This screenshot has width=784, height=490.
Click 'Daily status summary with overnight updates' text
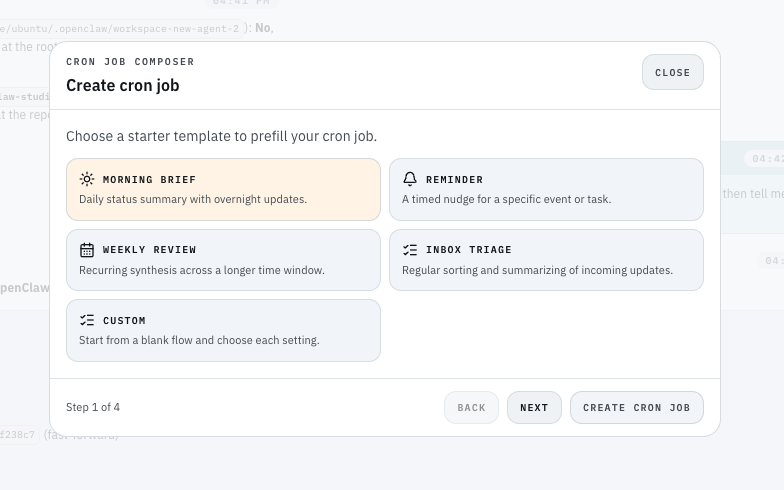click(193, 199)
